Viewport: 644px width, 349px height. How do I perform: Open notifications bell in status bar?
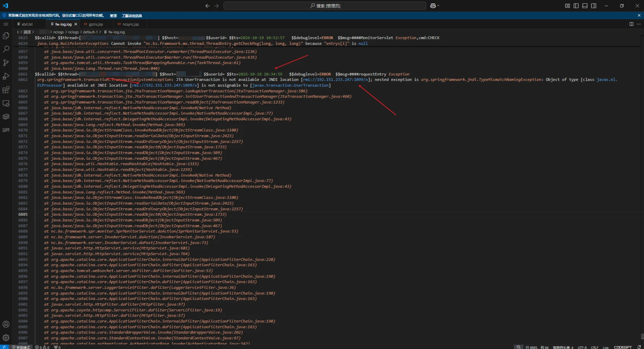[x=639, y=347]
